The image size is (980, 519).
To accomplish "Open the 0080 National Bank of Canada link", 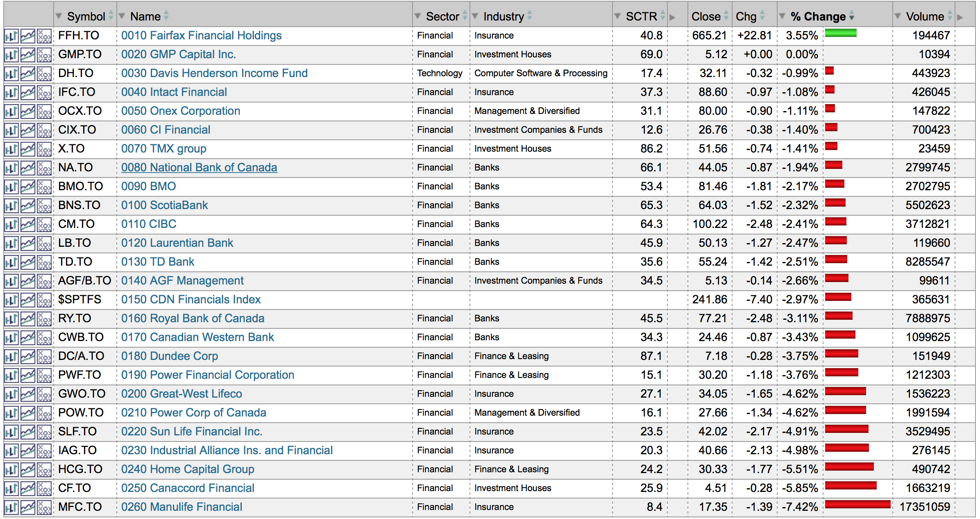I will click(199, 167).
